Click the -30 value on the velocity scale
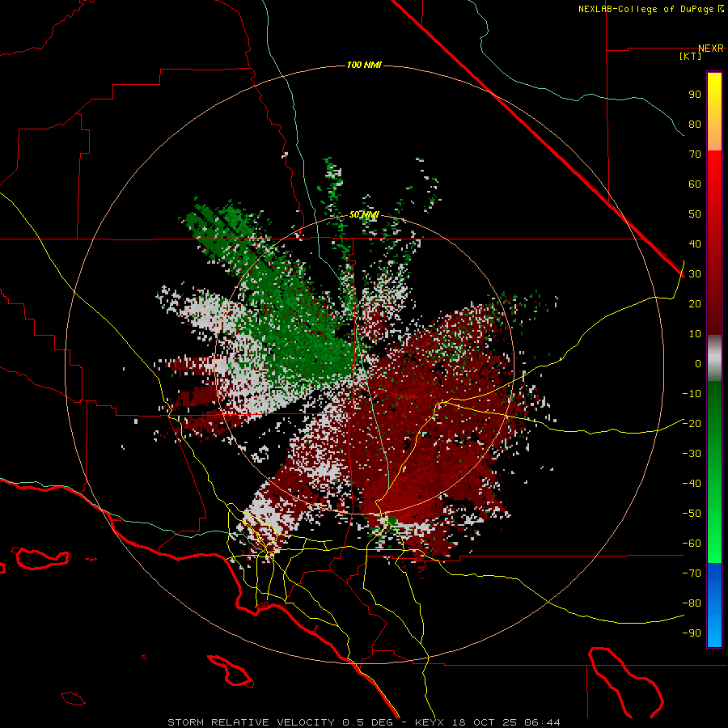 coord(692,454)
